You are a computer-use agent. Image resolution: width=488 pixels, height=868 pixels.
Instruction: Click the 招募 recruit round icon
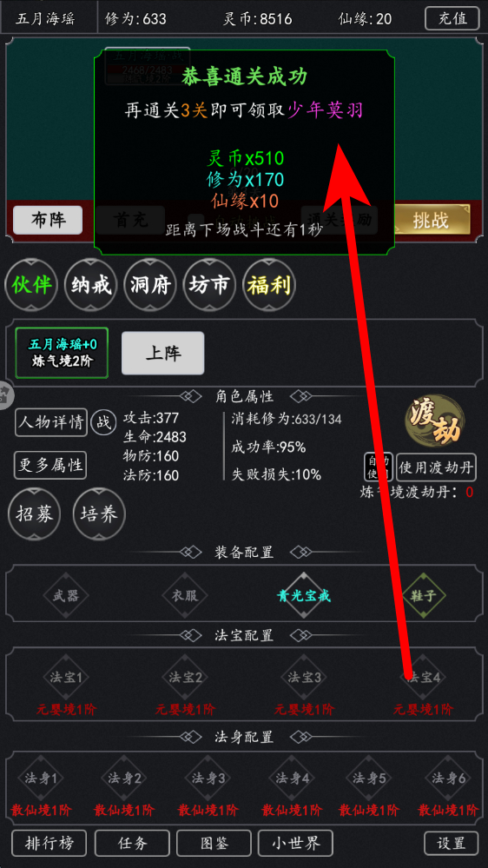(35, 514)
